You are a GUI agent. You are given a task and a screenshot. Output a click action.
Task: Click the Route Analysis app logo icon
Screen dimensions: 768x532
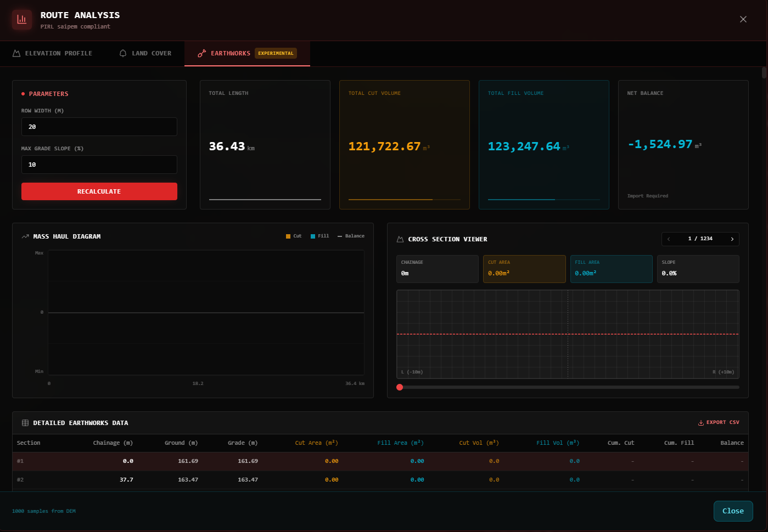(21, 19)
